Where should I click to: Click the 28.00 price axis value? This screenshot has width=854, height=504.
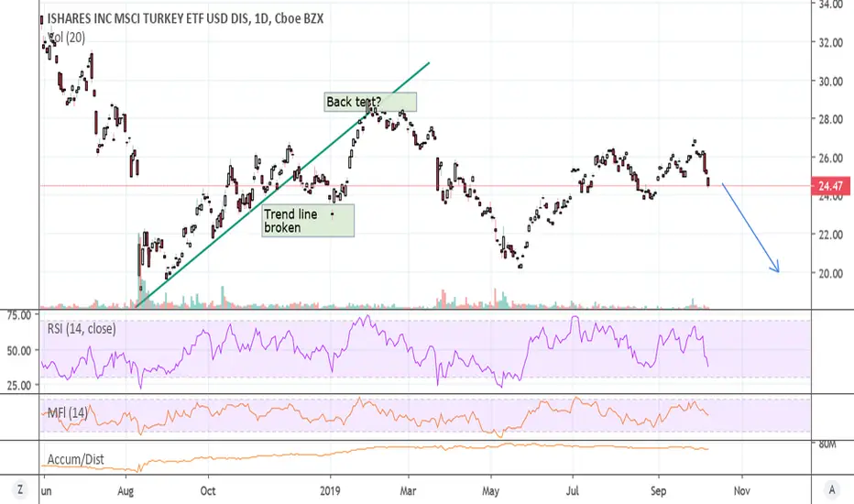click(x=830, y=119)
